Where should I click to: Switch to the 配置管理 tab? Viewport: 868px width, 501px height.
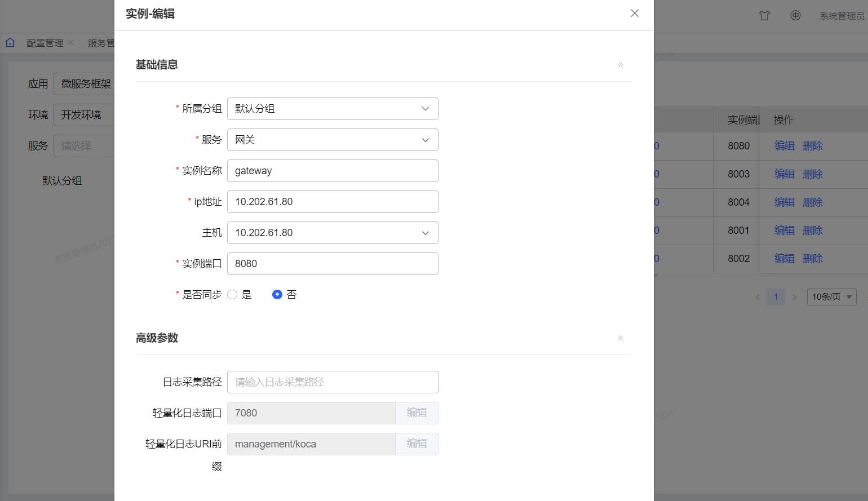pos(45,43)
